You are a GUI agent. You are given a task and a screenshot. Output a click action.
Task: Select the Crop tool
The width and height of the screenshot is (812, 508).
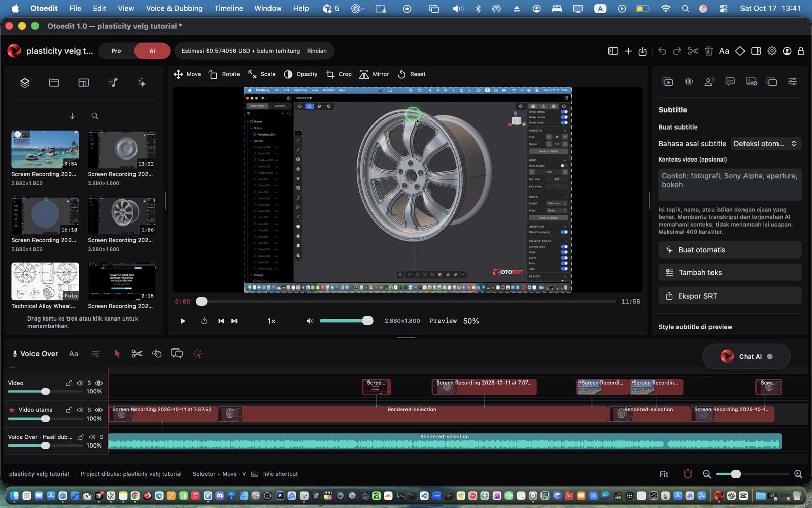pyautogui.click(x=339, y=74)
